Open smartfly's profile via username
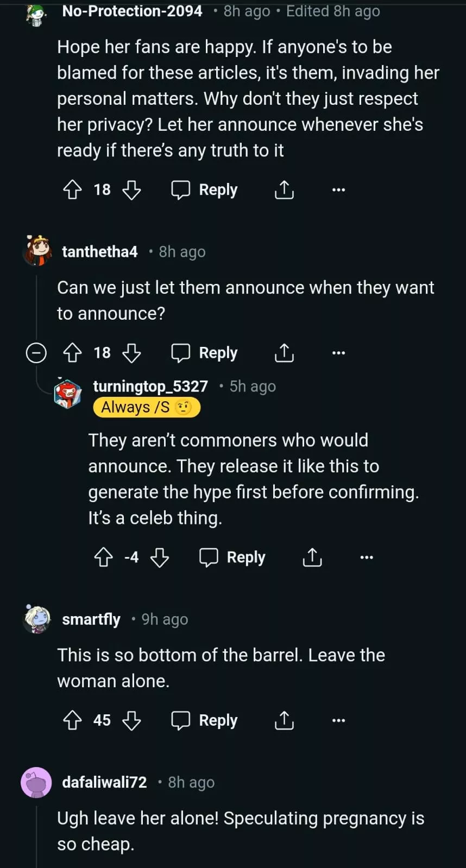 point(91,619)
